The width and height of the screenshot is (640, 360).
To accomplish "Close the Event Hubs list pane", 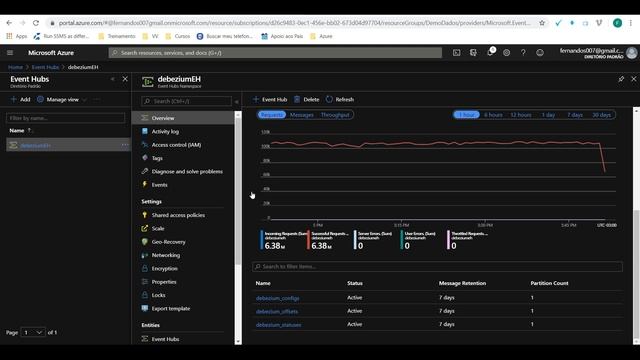I will (125, 79).
